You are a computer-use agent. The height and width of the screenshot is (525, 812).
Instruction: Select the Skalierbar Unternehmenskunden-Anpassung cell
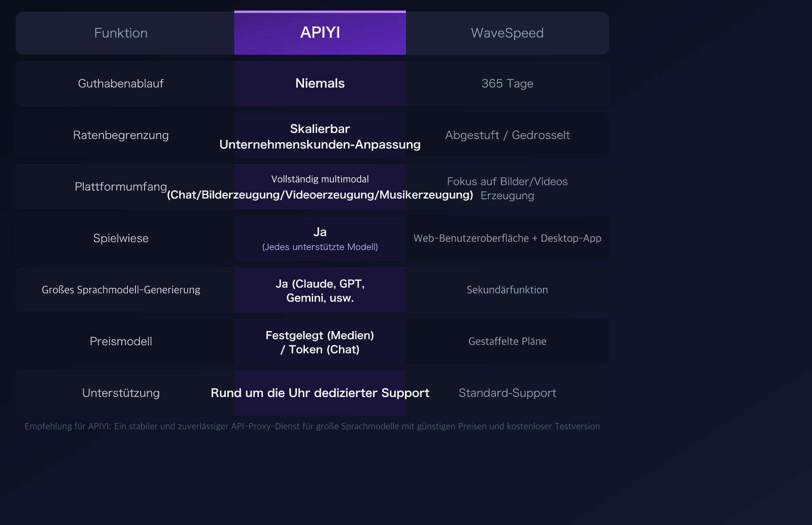319,136
